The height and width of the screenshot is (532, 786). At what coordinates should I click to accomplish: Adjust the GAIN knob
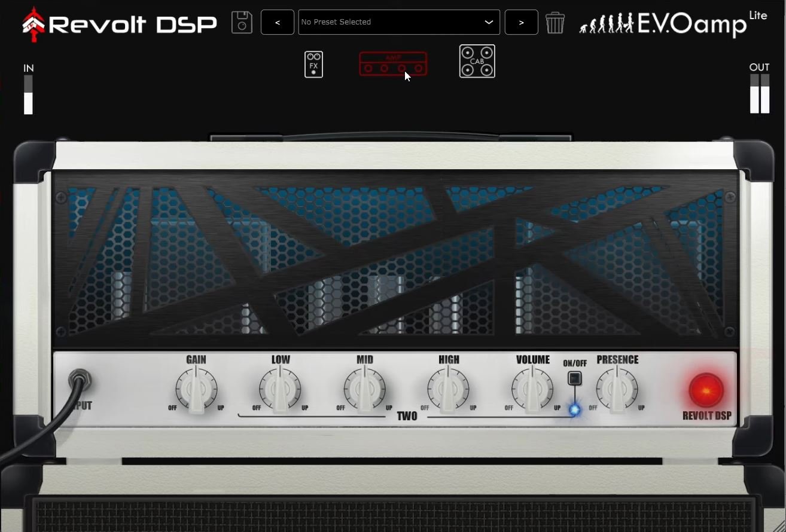pyautogui.click(x=196, y=389)
